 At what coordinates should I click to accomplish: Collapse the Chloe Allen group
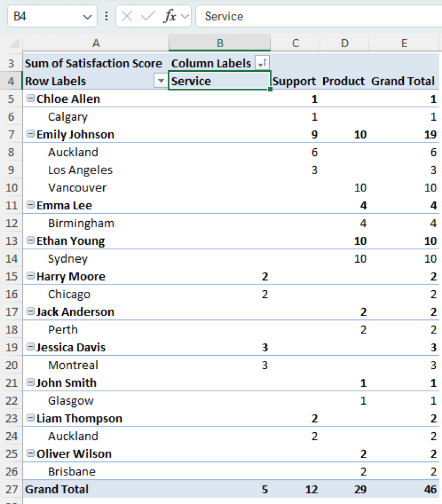30,98
